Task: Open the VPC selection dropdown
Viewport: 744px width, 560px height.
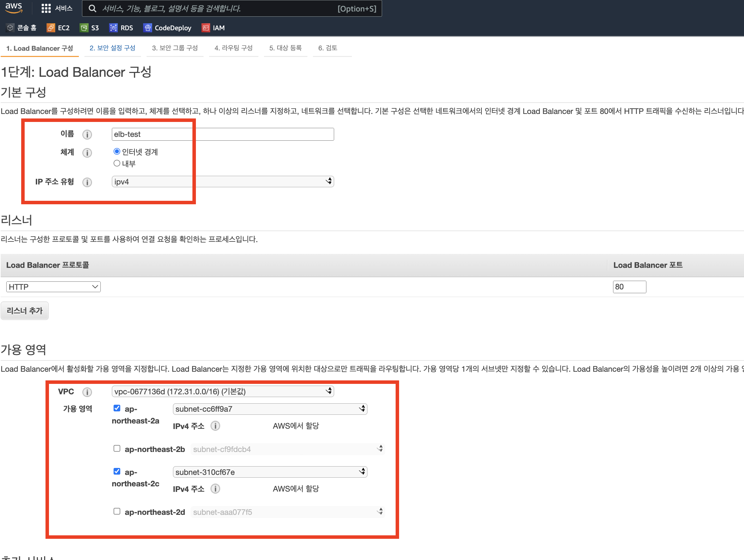Action: pos(222,392)
